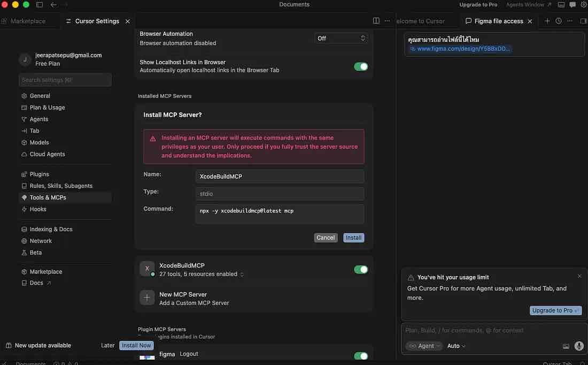
Task: Click the MCP Command text field
Action: pos(280,214)
